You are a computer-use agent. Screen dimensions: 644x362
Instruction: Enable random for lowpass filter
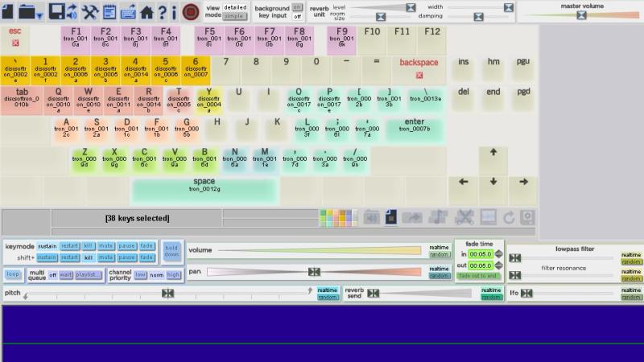coord(631,262)
